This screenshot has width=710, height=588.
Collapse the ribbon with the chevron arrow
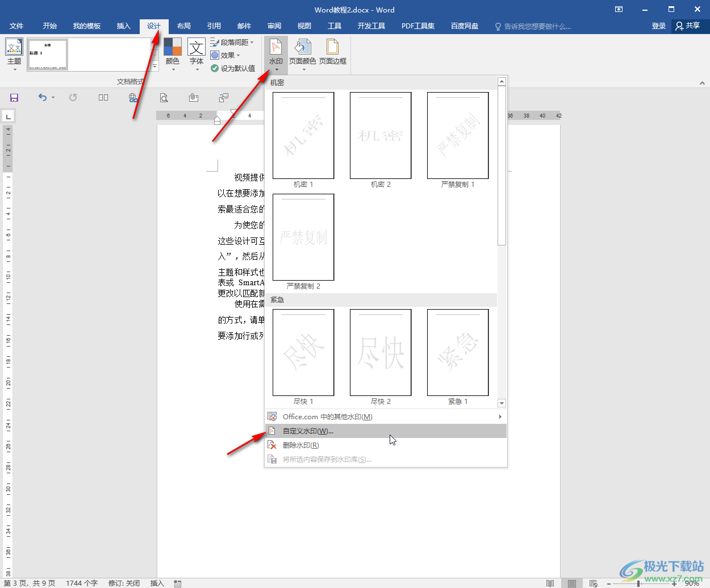coord(702,83)
